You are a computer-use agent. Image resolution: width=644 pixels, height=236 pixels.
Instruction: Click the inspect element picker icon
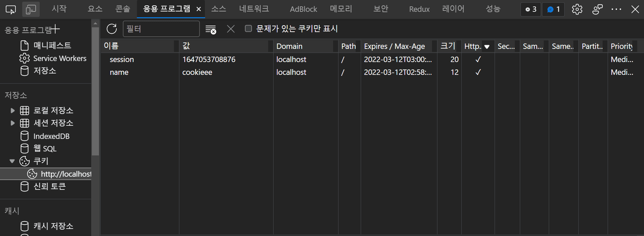point(11,9)
